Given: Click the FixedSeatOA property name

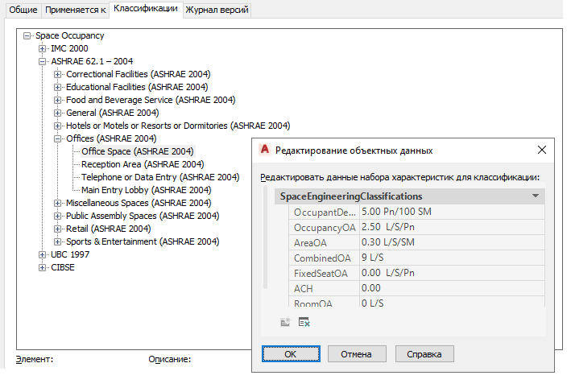Looking at the screenshot, I should pyautogui.click(x=325, y=274).
